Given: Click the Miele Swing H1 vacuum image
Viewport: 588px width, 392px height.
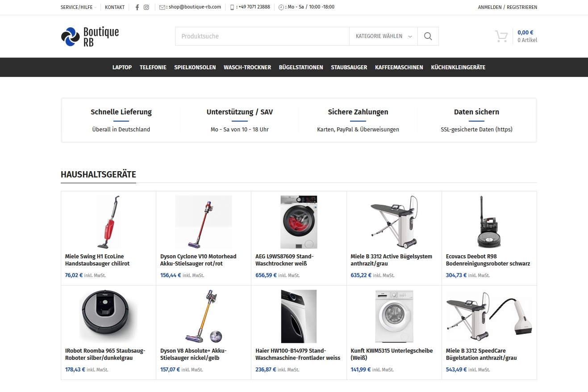Looking at the screenshot, I should coord(108,222).
